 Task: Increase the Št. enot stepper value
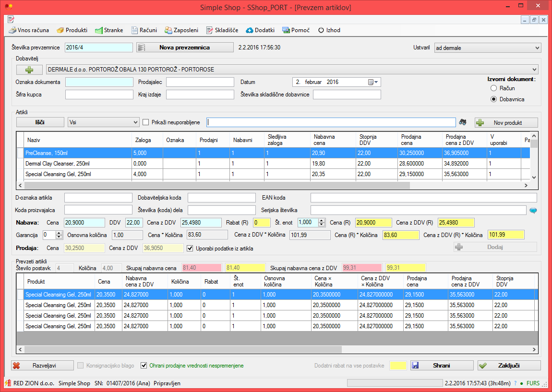point(322,221)
